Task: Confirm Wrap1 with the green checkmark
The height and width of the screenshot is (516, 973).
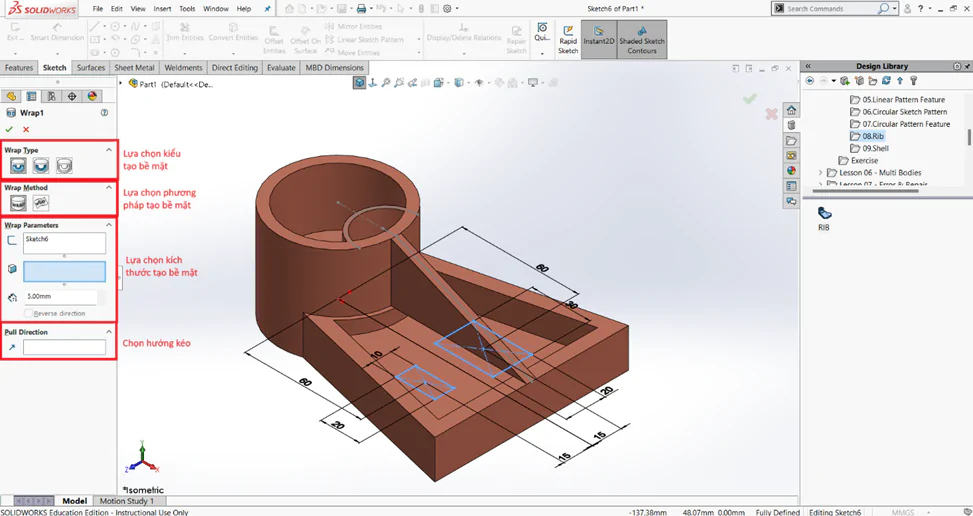Action: point(9,130)
